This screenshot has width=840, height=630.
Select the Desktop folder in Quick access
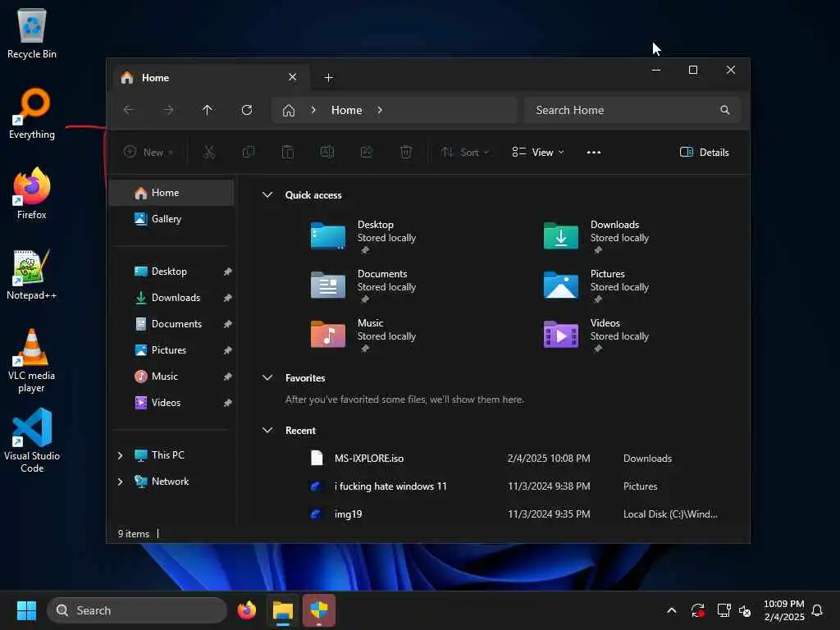364,236
